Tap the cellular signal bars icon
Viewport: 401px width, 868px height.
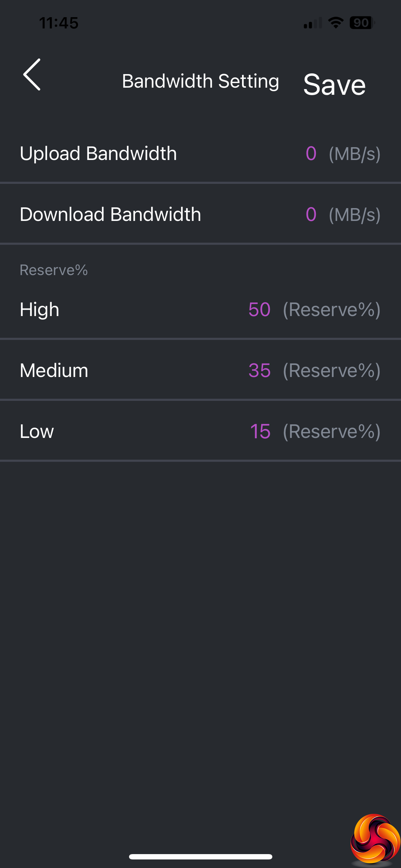coord(313,23)
